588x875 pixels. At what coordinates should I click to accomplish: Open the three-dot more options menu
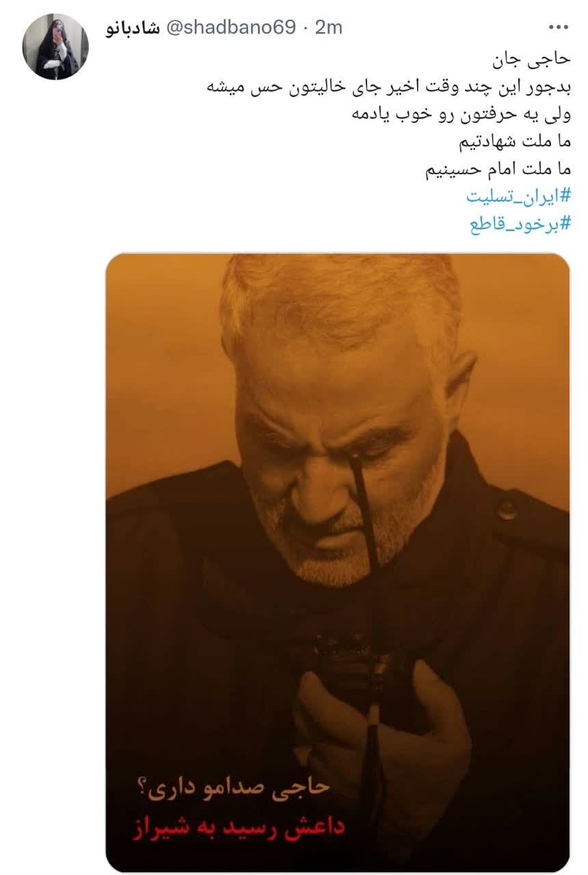tap(559, 28)
